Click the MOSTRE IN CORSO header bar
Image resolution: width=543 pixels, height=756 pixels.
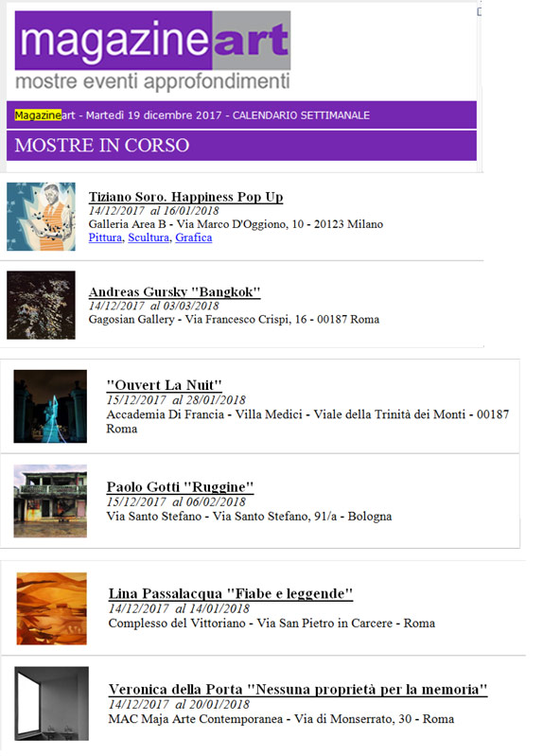click(241, 145)
